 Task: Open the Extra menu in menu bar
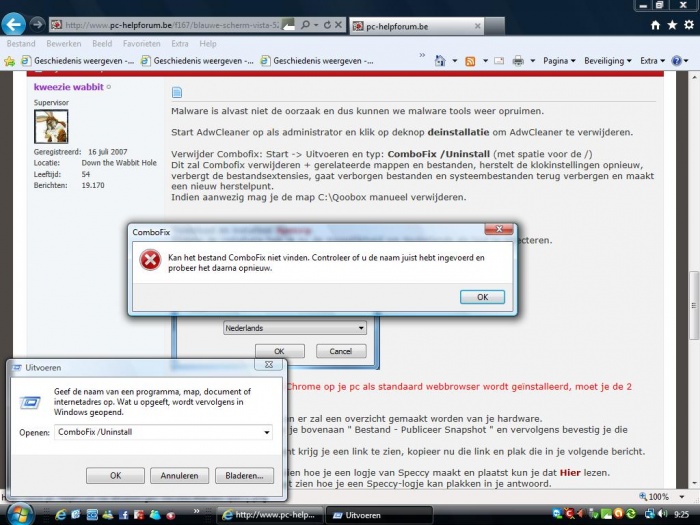179,44
